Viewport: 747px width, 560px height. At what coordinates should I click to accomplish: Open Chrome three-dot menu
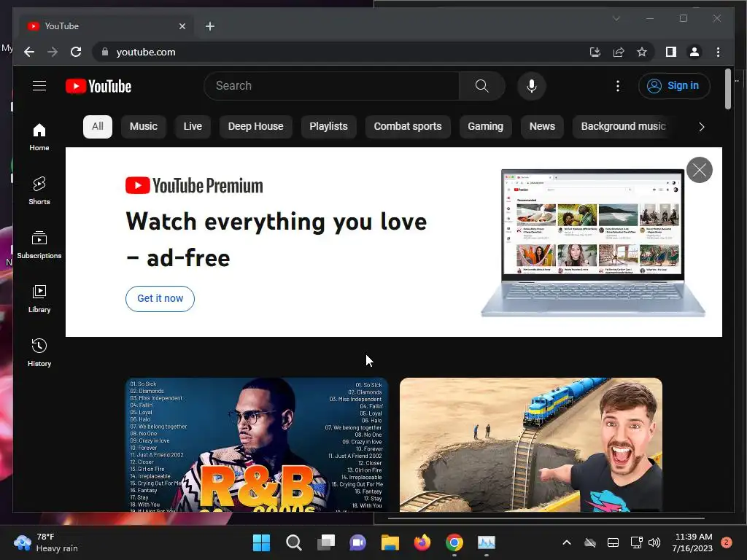[718, 52]
